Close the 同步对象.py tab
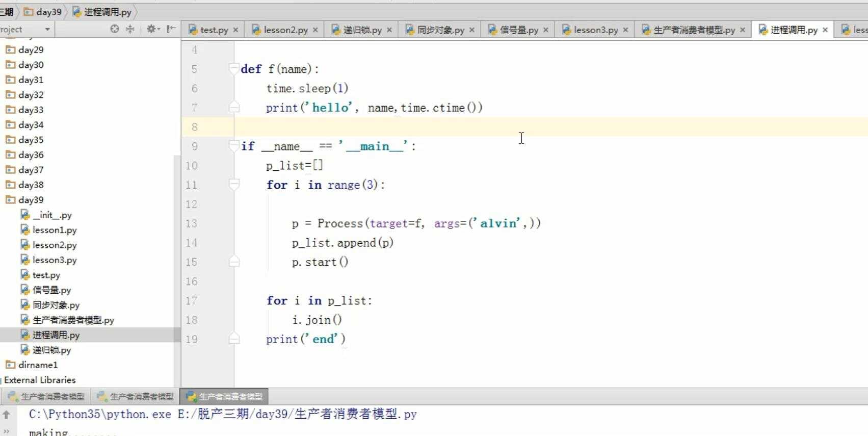This screenshot has height=436, width=868. [x=471, y=30]
